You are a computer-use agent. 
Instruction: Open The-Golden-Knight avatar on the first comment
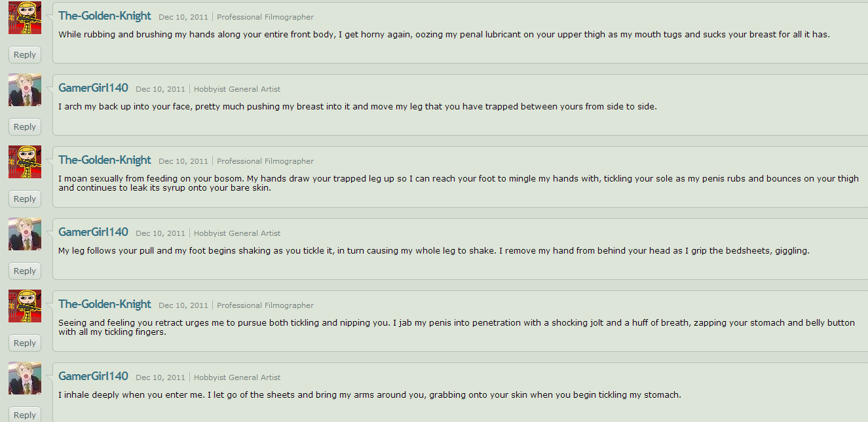[25, 18]
